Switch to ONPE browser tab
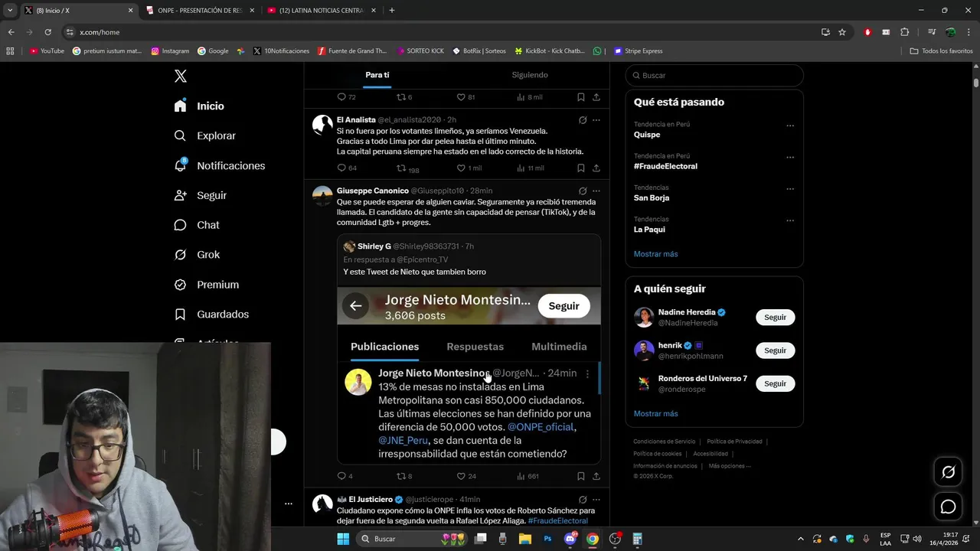 tap(199, 11)
